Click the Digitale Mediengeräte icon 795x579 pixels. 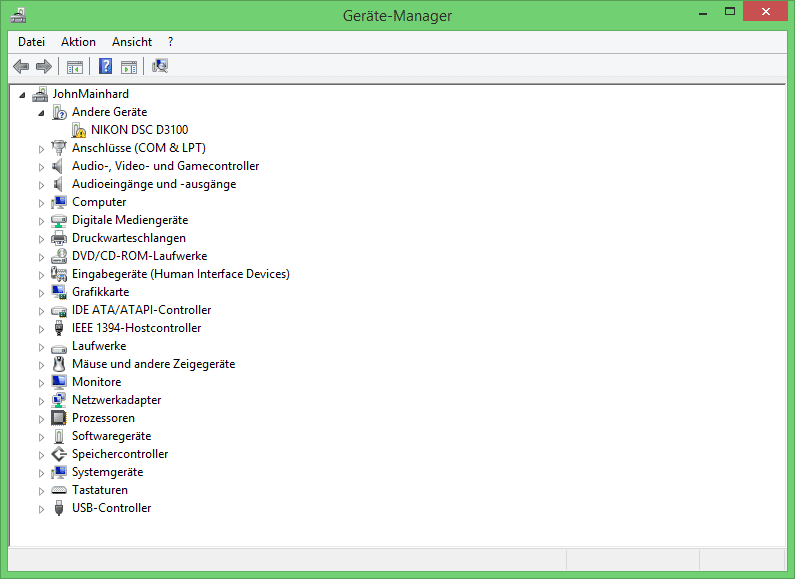click(x=59, y=221)
